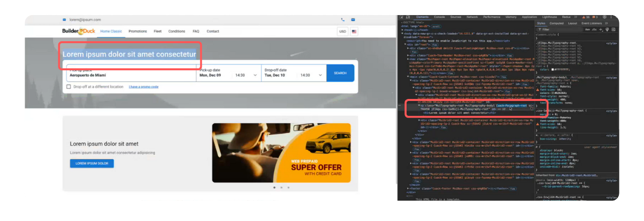Click the phone icon in top header
The height and width of the screenshot is (221, 644).
click(x=343, y=20)
